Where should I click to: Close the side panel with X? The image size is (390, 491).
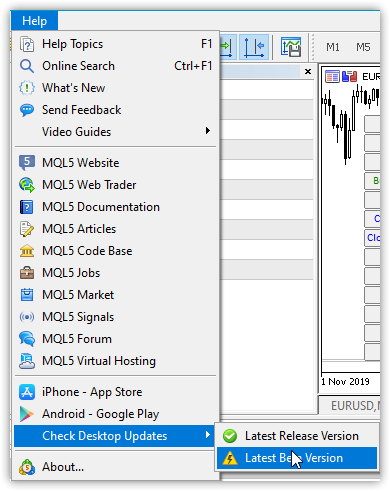[x=308, y=71]
